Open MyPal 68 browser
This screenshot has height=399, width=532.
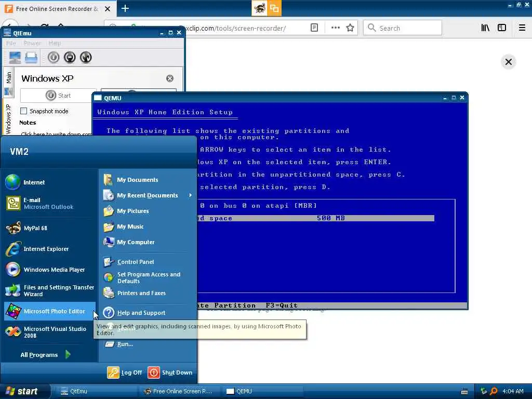point(50,228)
